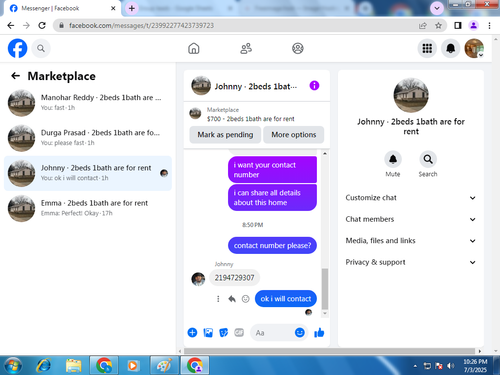Search in conversation magnifier icon

[428, 159]
